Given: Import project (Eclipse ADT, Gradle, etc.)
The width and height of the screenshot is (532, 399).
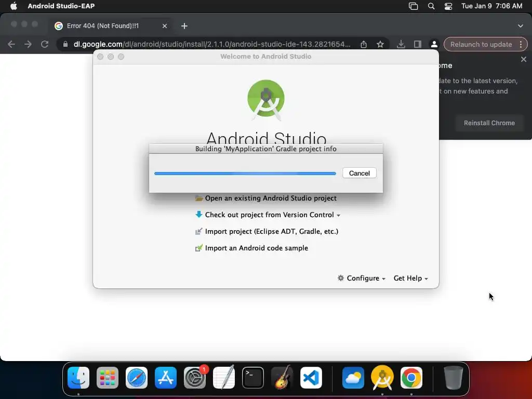Looking at the screenshot, I should click(x=272, y=231).
